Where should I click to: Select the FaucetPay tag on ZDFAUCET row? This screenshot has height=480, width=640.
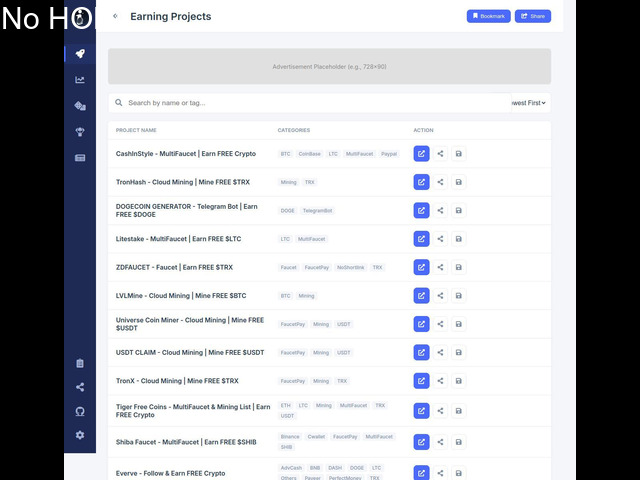(x=316, y=268)
